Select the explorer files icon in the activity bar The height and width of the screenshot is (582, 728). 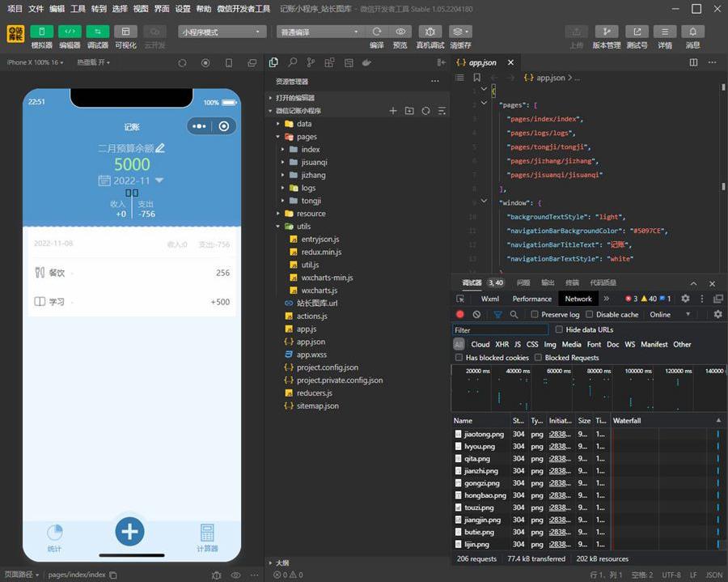coord(273,62)
